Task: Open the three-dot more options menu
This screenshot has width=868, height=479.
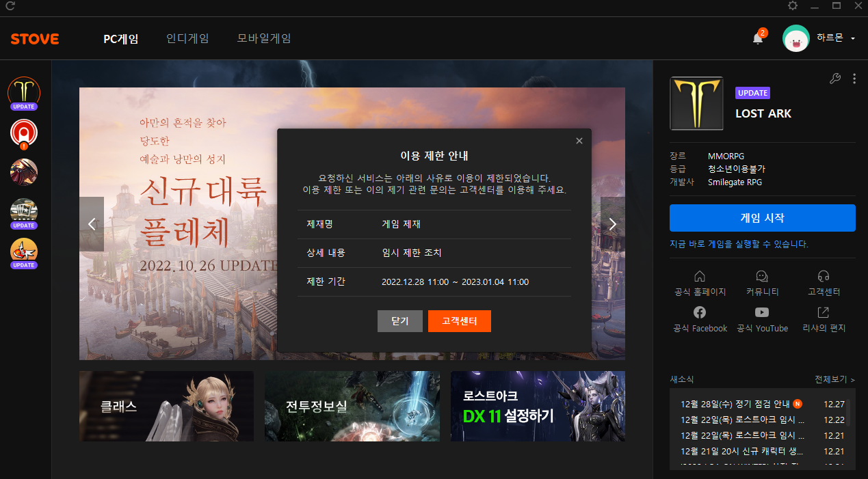Action: point(854,79)
